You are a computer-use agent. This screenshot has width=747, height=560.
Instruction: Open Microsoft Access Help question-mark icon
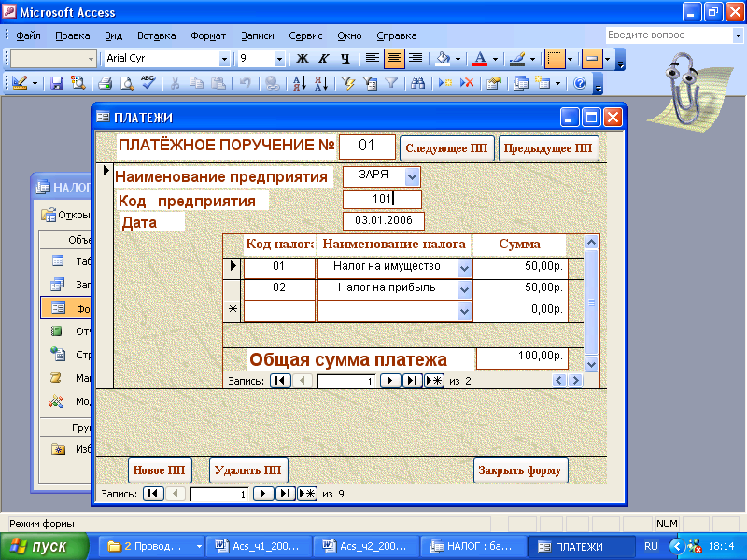pyautogui.click(x=580, y=83)
